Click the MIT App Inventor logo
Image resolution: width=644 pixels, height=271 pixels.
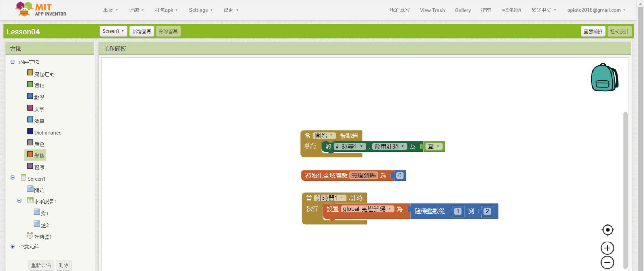pyautogui.click(x=40, y=9)
